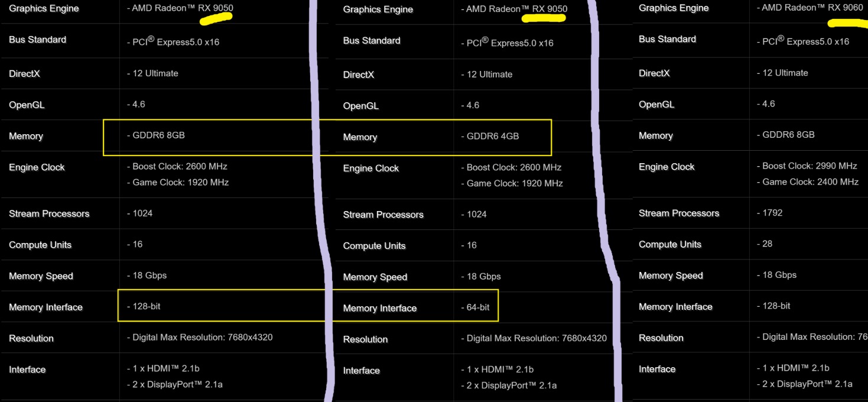Select "2 x DisplayPort 2.1a" in the RX 9060 table
The height and width of the screenshot is (402, 868).
click(807, 384)
